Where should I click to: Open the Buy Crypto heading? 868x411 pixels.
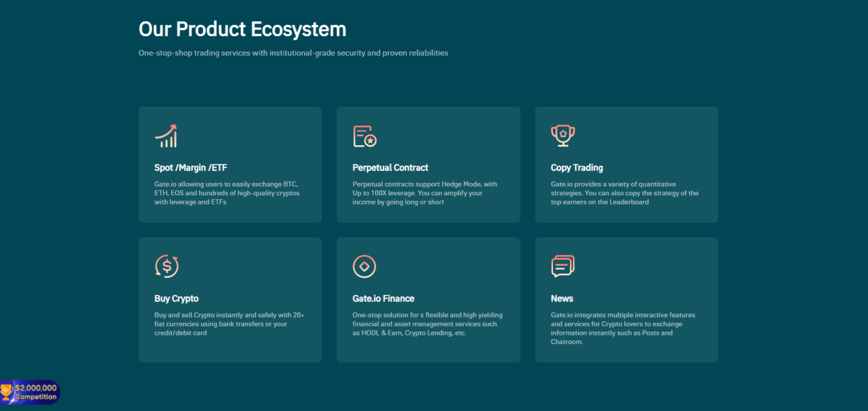click(x=177, y=298)
